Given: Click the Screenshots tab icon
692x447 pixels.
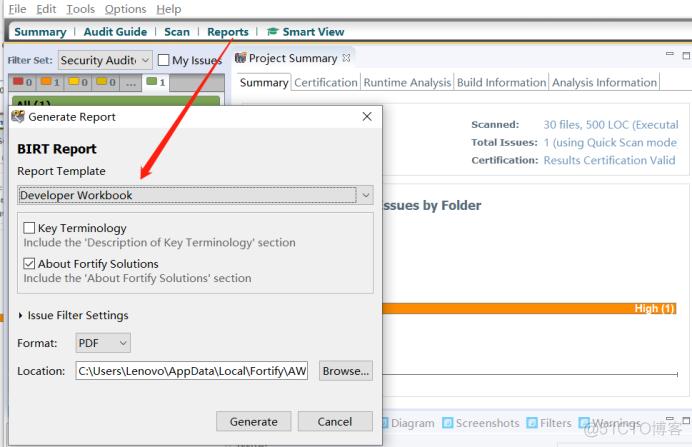Looking at the screenshot, I should coord(448,423).
